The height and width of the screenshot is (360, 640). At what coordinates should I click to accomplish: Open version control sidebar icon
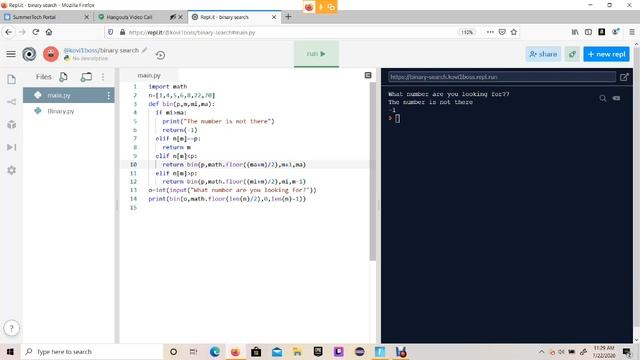[11, 102]
